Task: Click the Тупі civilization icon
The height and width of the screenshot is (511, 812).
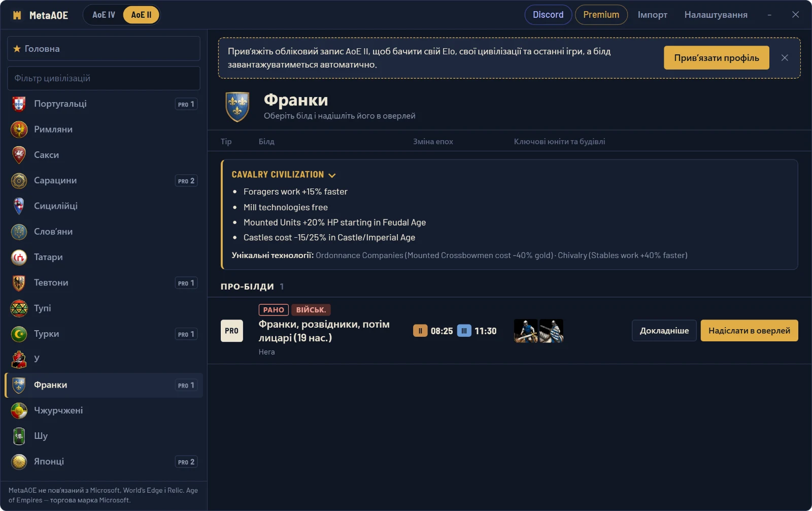Action: [x=19, y=308]
